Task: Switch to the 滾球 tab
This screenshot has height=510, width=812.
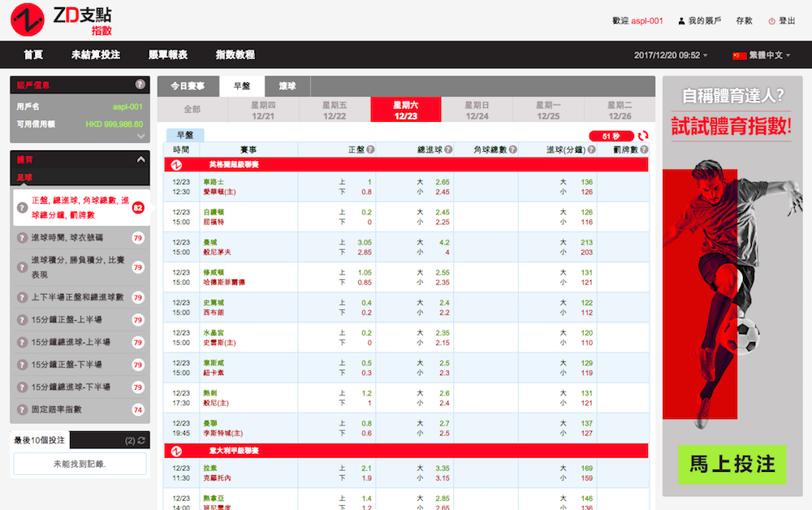Action: coord(287,86)
